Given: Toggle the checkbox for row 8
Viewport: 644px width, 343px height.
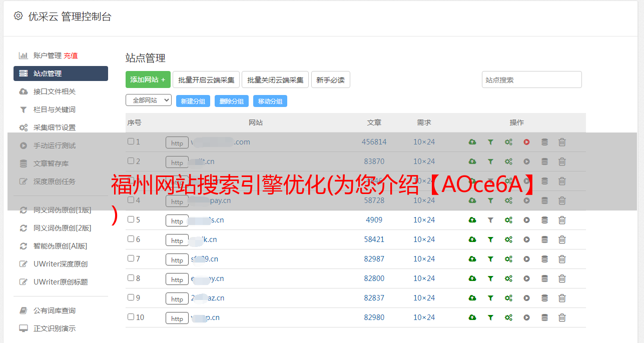Looking at the screenshot, I should pos(131,278).
